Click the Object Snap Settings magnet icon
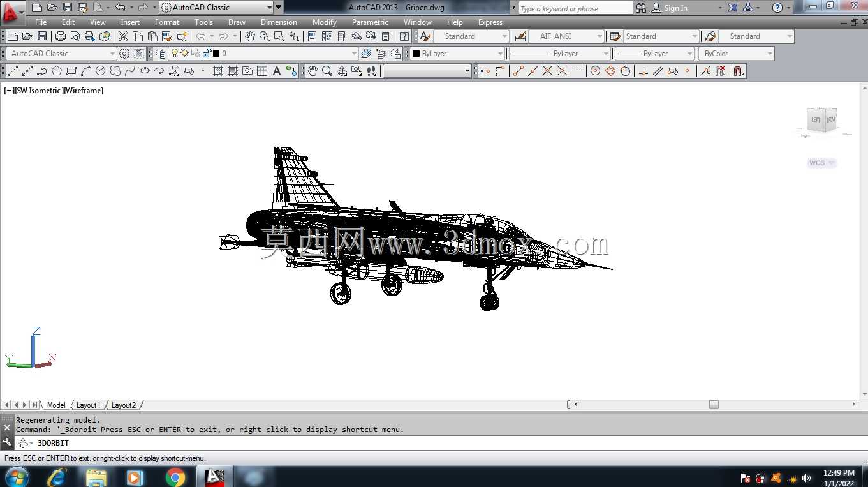 click(x=739, y=71)
